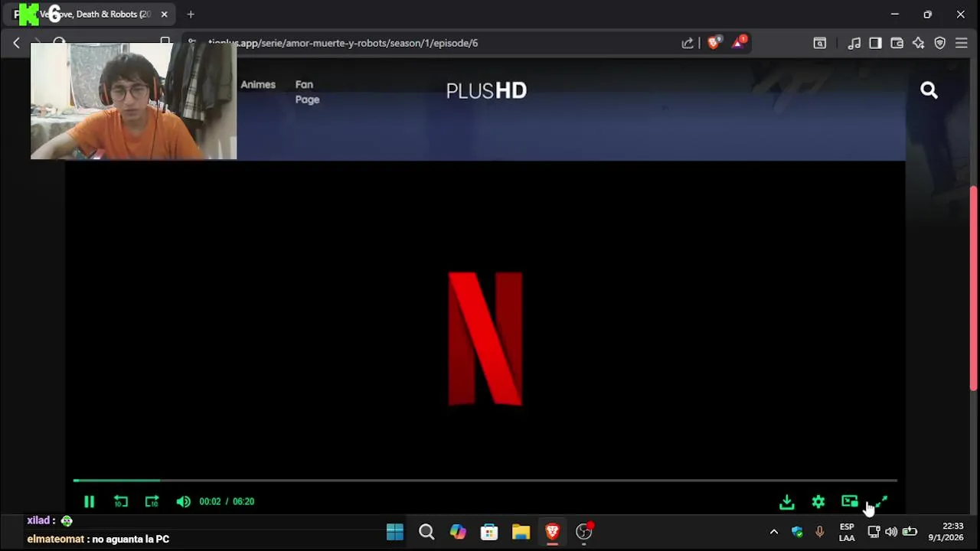Click the 06:20 duration text
Image resolution: width=980 pixels, height=551 pixels.
pyautogui.click(x=243, y=501)
